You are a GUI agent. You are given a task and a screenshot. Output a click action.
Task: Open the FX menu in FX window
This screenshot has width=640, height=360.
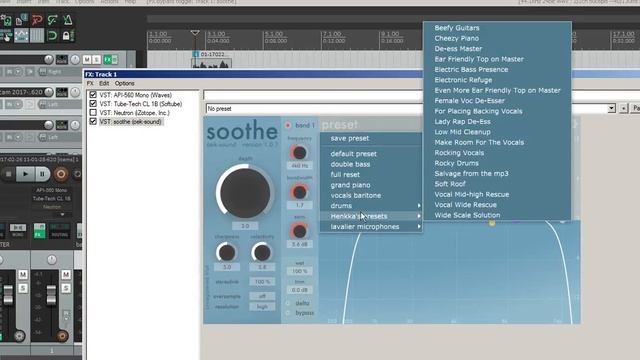pyautogui.click(x=90, y=83)
